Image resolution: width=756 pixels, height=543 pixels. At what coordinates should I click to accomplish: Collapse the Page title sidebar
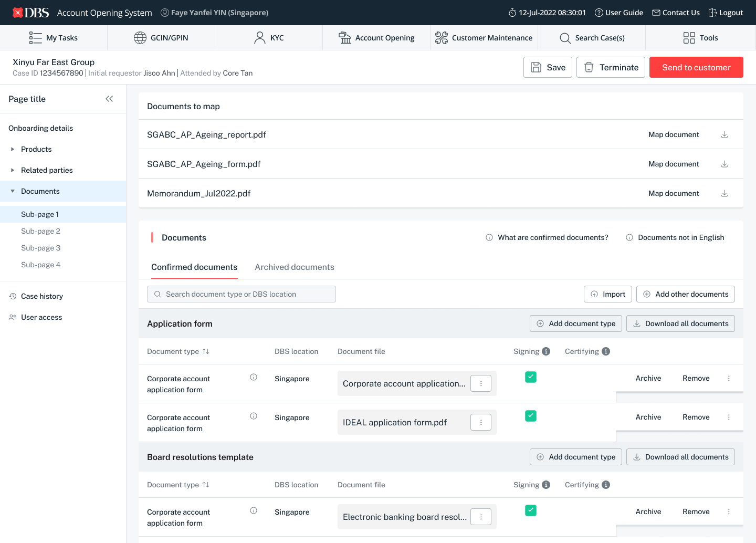tap(109, 99)
